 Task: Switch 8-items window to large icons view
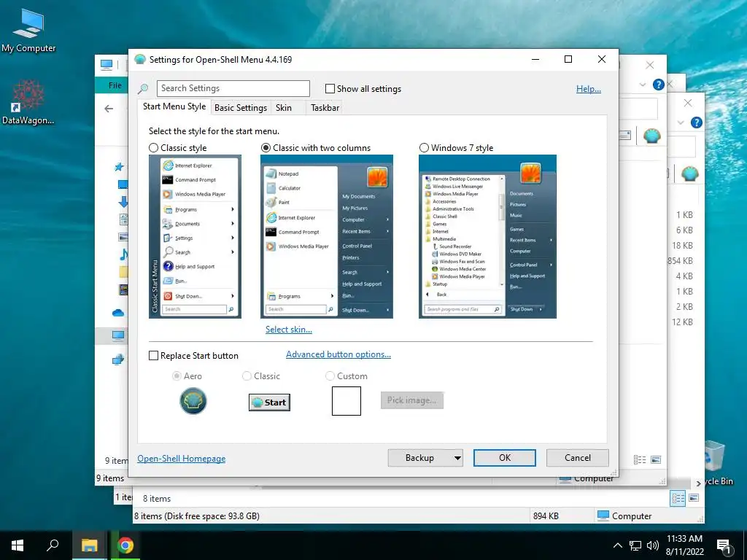694,498
